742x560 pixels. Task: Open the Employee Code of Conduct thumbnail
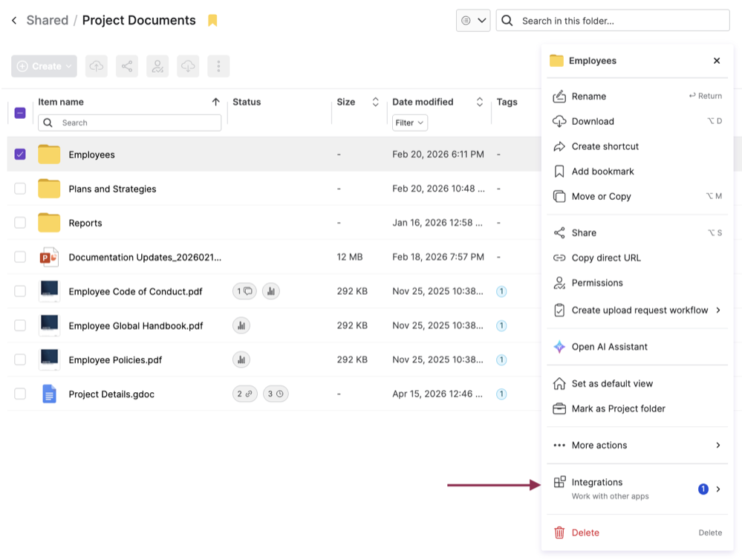click(49, 291)
